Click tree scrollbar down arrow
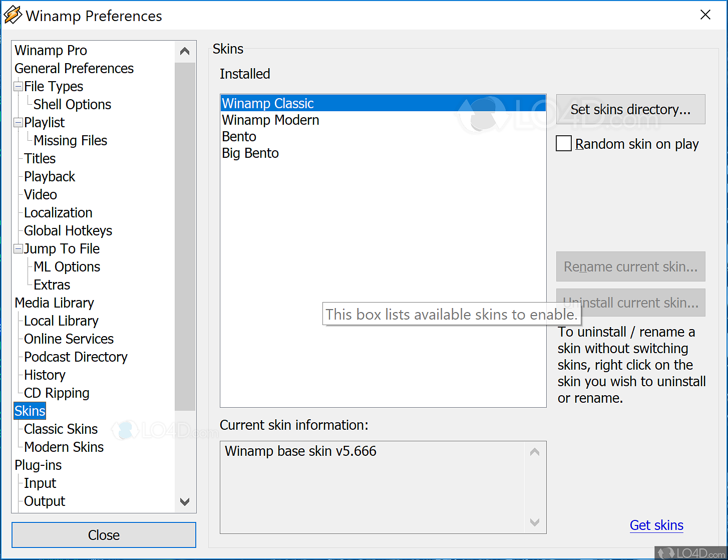The width and height of the screenshot is (728, 560). pos(185,501)
